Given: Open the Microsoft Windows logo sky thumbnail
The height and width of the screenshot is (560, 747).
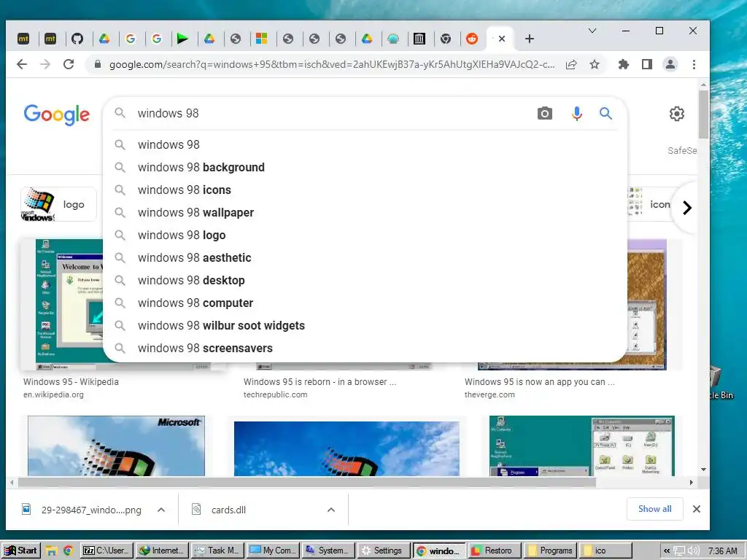Looking at the screenshot, I should tap(116, 446).
